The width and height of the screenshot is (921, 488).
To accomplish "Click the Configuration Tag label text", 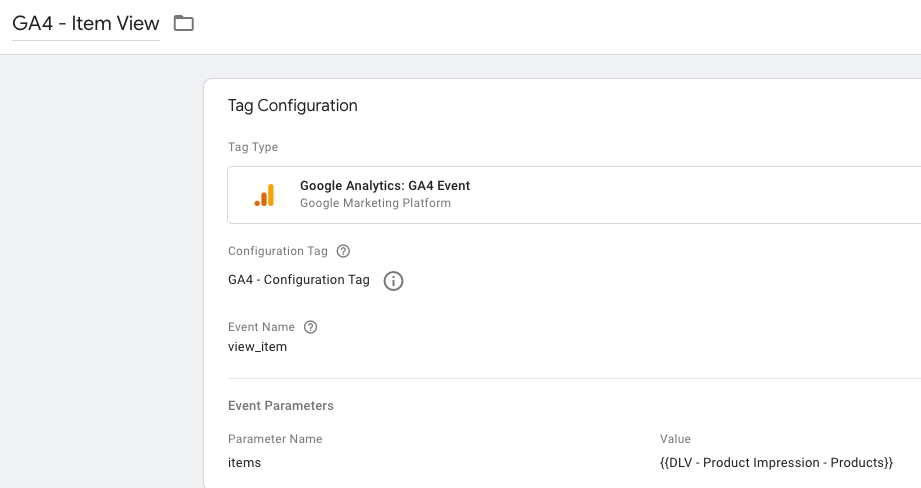I will [x=279, y=251].
